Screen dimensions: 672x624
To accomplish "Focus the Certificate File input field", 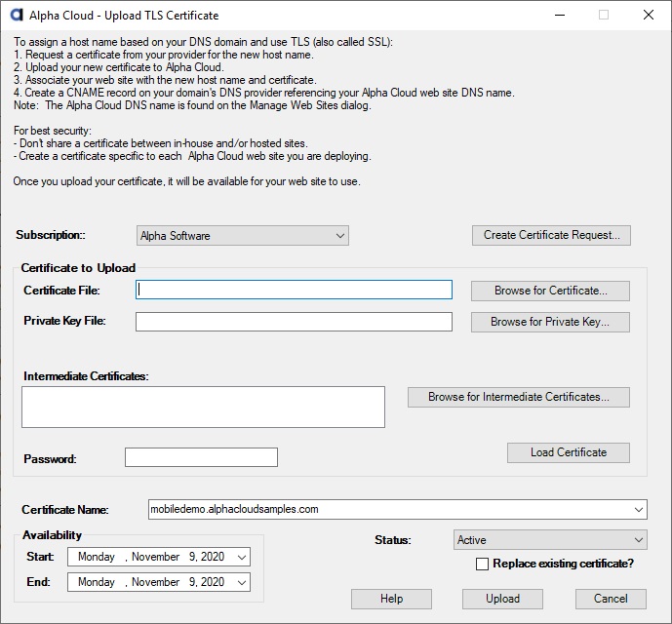I will [294, 290].
